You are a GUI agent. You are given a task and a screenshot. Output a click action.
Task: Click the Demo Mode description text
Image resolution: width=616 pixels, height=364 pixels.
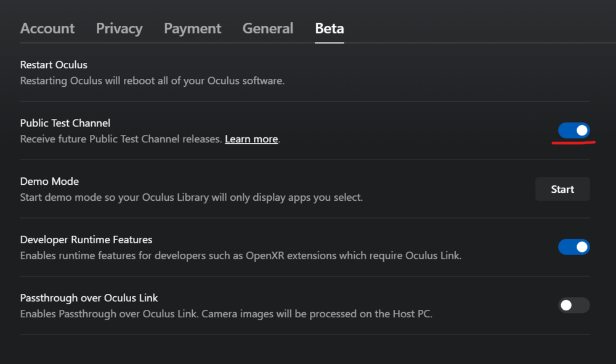tap(191, 198)
